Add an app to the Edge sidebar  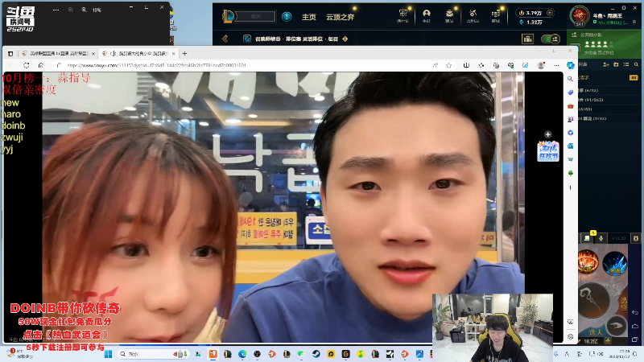pos(571,187)
